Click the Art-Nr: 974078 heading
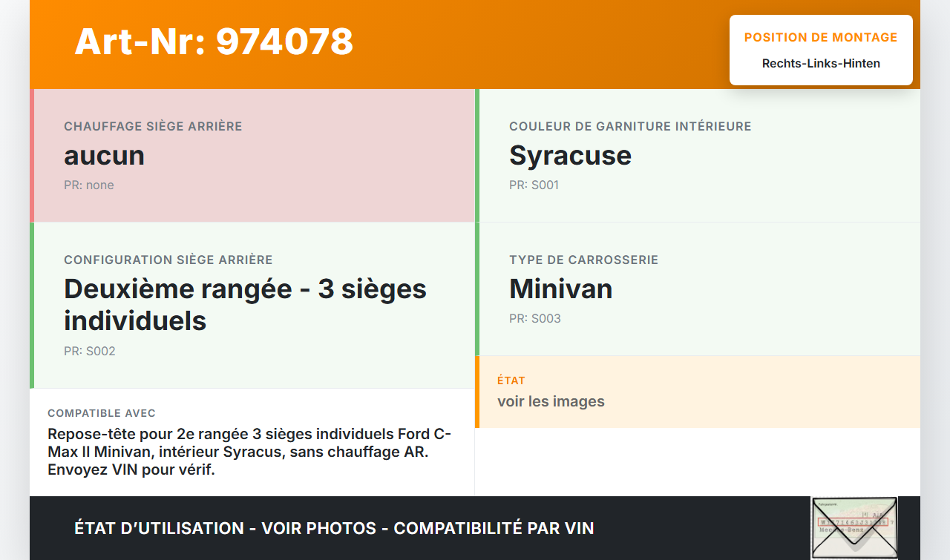This screenshot has height=560, width=950. click(214, 42)
